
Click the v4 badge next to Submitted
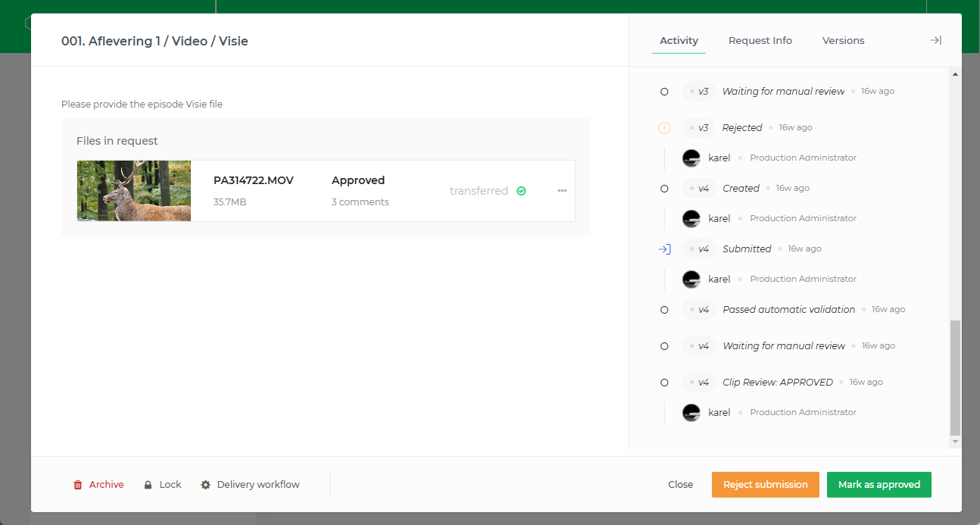tap(699, 248)
